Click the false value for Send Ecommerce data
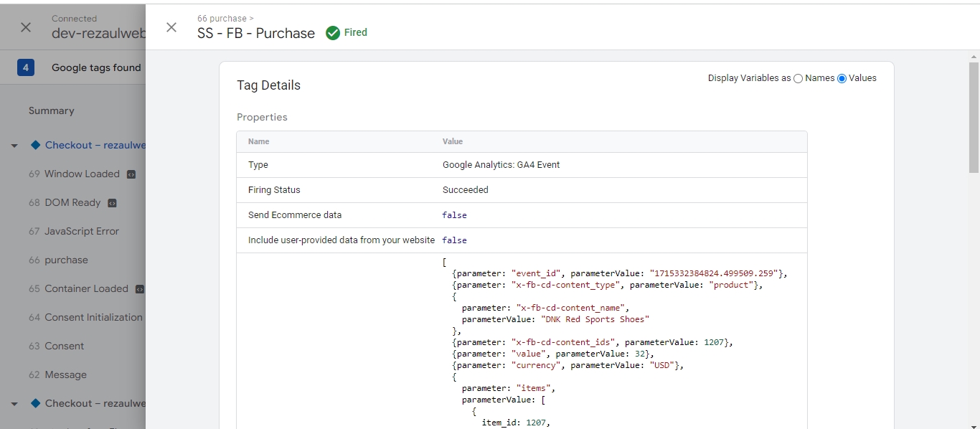This screenshot has height=429, width=980. click(455, 215)
